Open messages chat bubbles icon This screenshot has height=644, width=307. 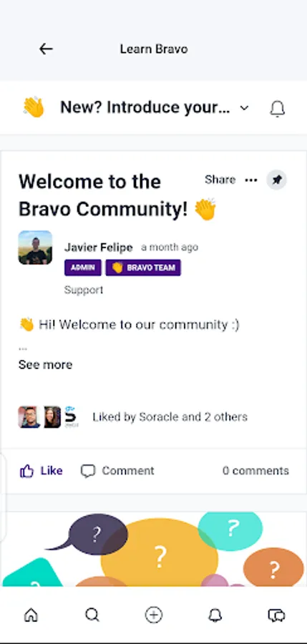(276, 615)
